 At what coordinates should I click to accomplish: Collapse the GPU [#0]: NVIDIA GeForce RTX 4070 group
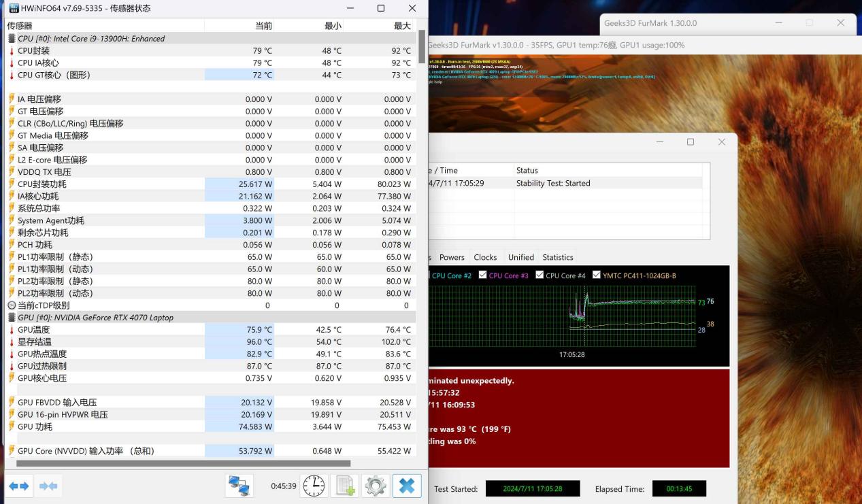click(12, 318)
